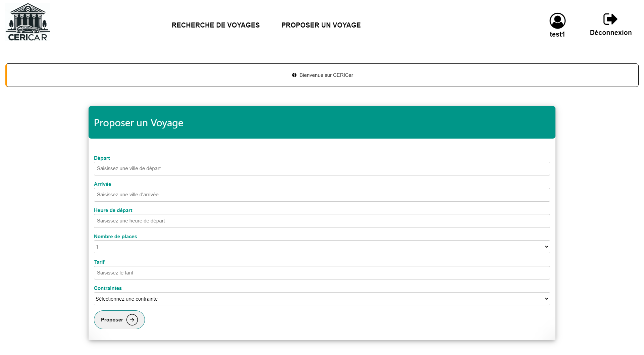
Task: Click the Proposer un Voyage card heading
Action: coord(139,123)
